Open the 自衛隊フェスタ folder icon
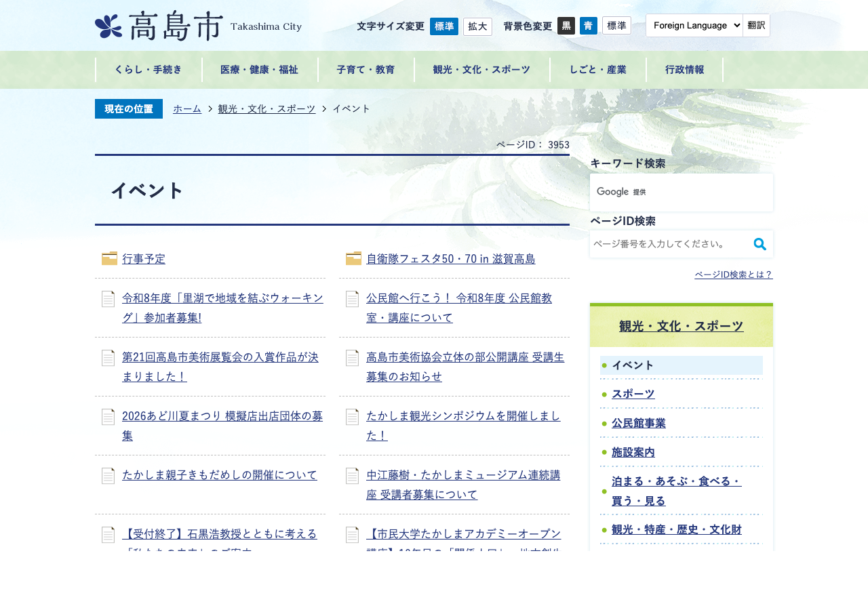 [x=353, y=258]
